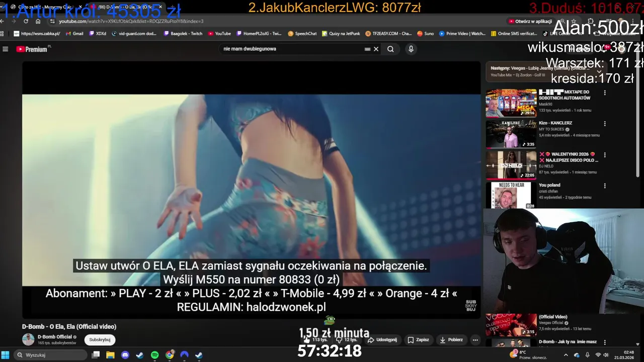Open File Explorer from taskbar
The height and width of the screenshot is (362, 644).
click(110, 355)
